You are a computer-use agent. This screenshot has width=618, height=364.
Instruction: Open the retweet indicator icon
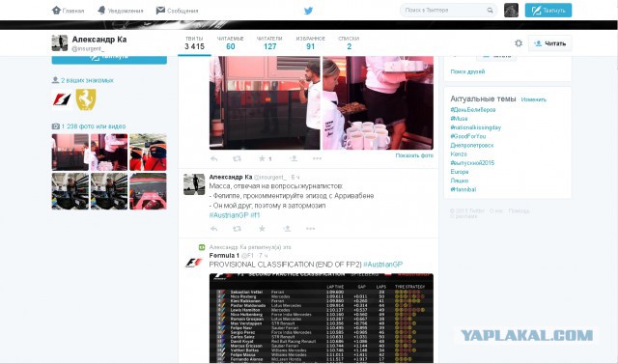tap(202, 247)
